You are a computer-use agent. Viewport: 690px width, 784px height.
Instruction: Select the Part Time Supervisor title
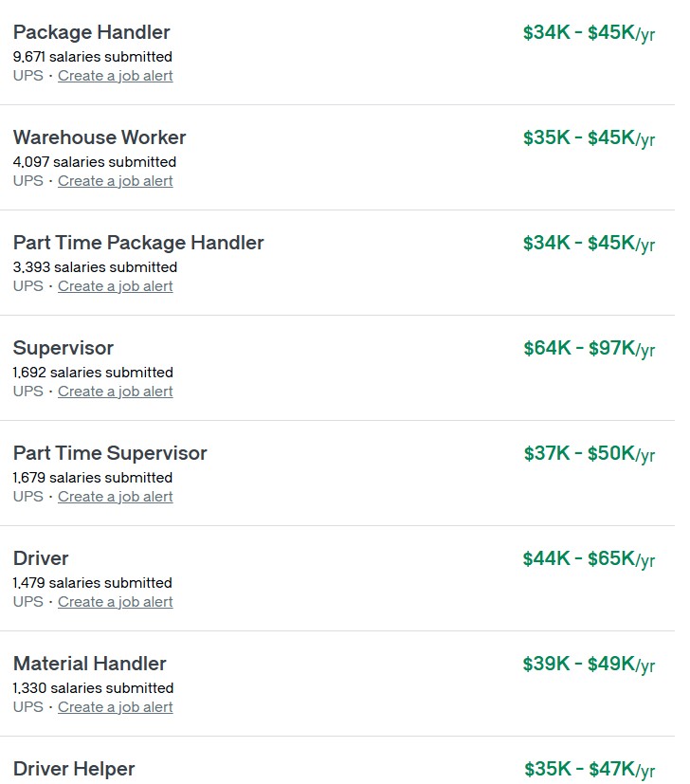[x=110, y=453]
